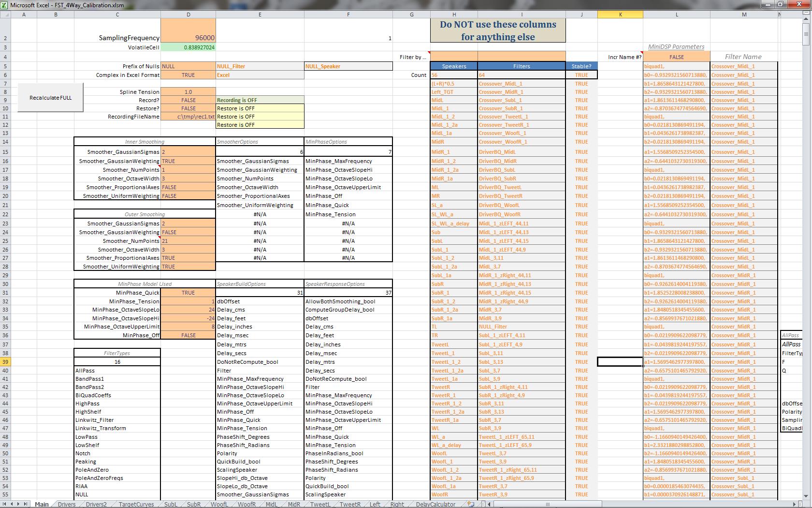
Task: Select the Spline Tension value 1.0
Action: coord(188,92)
